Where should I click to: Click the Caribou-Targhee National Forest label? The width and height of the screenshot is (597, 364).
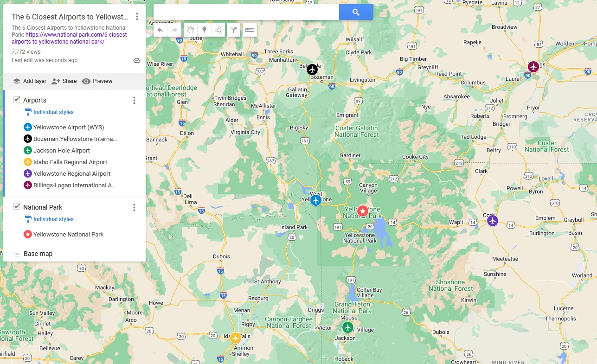click(x=289, y=322)
